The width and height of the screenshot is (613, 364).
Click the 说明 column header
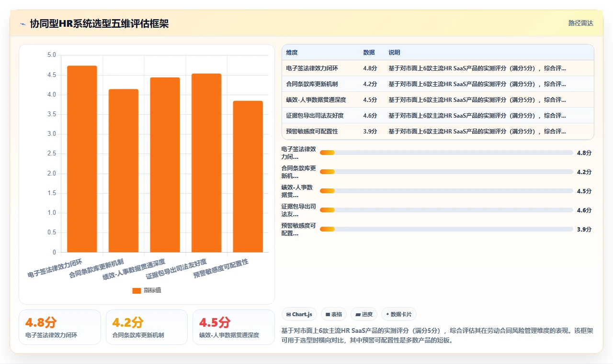(394, 53)
